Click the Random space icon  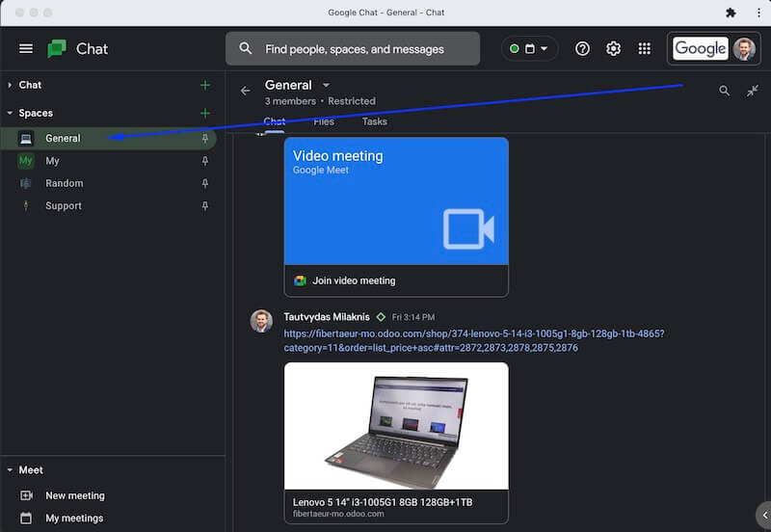(26, 183)
